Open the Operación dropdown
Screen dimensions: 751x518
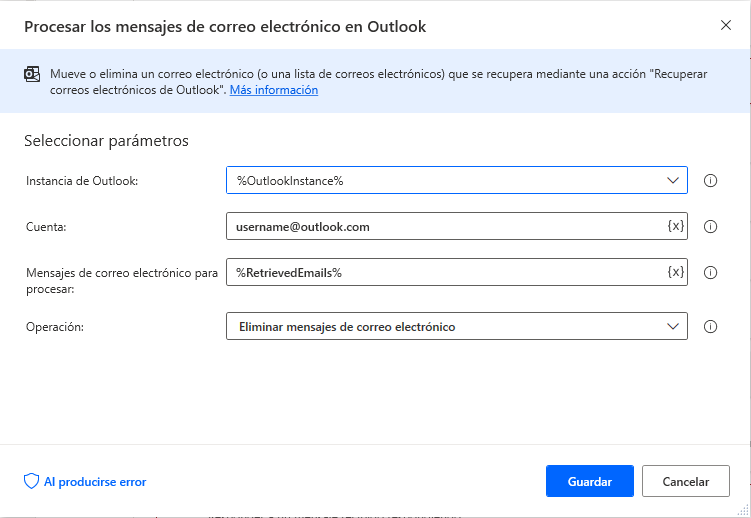point(456,327)
